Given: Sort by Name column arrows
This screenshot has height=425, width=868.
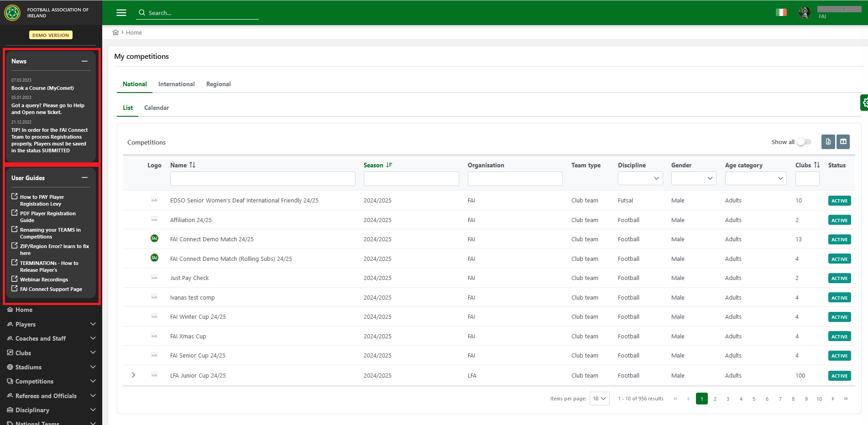Looking at the screenshot, I should pyautogui.click(x=193, y=165).
